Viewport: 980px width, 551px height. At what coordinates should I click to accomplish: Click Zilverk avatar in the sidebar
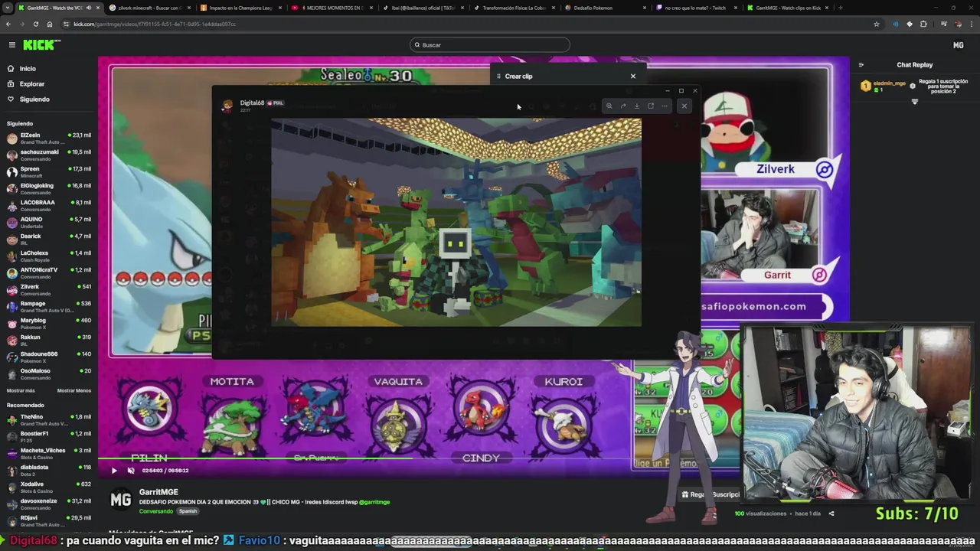click(x=11, y=289)
